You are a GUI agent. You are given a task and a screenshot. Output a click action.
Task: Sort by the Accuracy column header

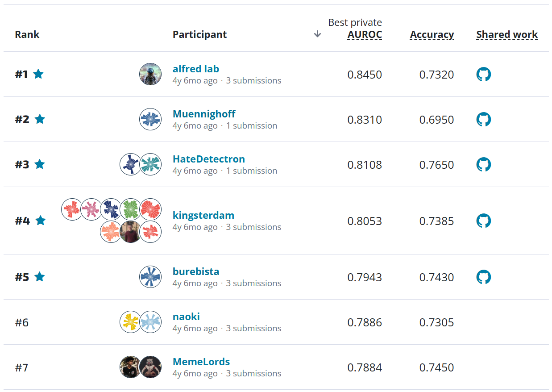432,35
